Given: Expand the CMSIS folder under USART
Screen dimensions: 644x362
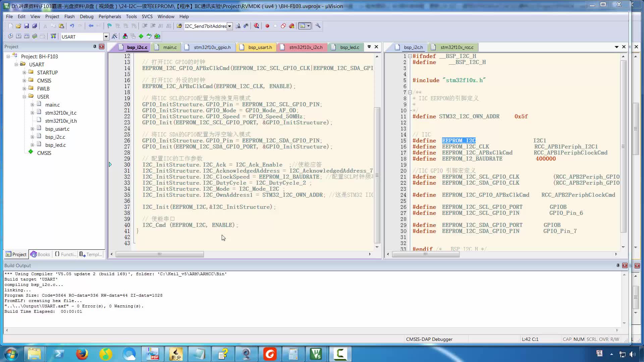Looking at the screenshot, I should 24,80.
